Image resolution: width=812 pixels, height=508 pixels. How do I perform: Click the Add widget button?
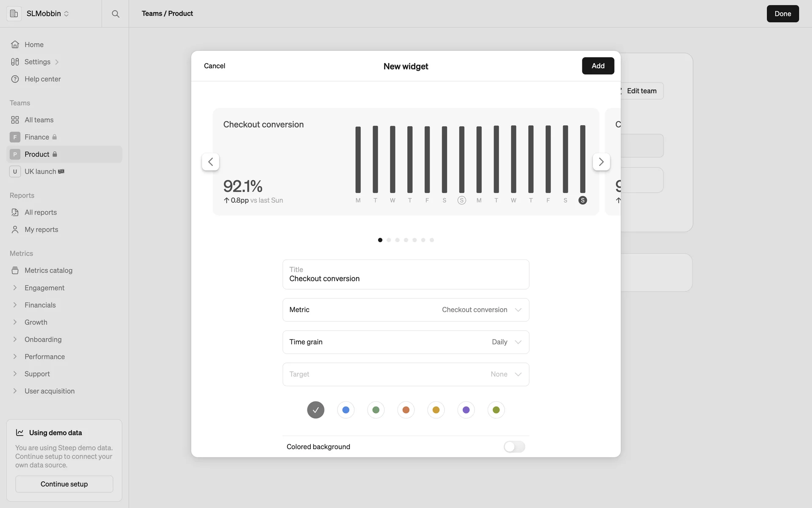click(598, 66)
